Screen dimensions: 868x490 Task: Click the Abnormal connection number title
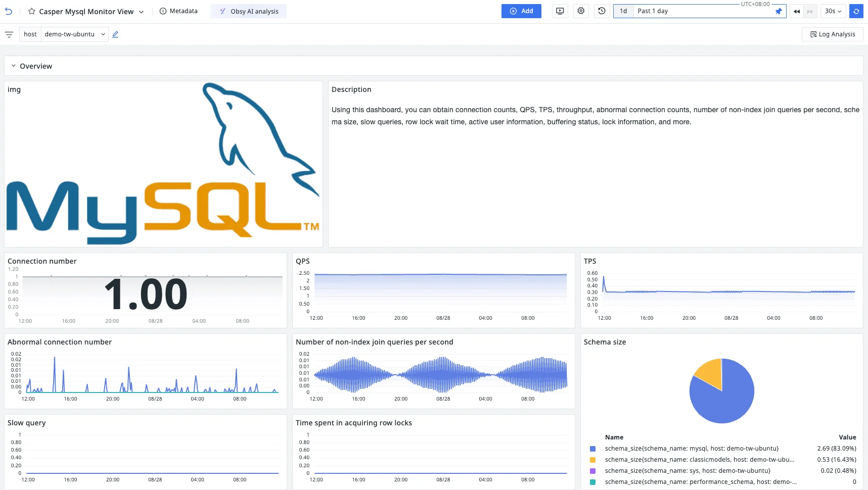click(60, 342)
